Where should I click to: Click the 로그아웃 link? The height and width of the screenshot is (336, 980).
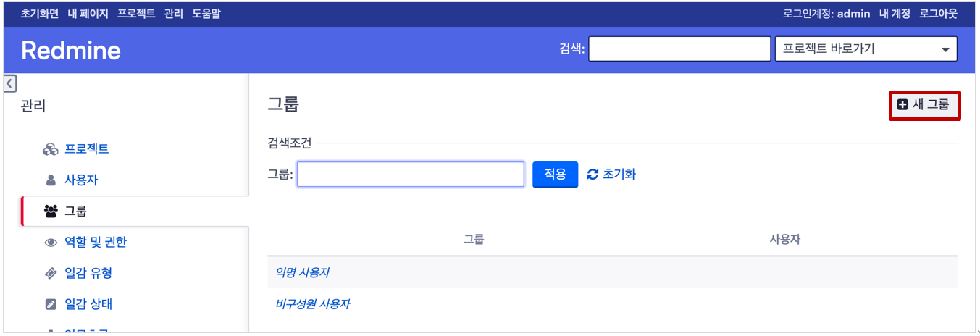[x=938, y=14]
